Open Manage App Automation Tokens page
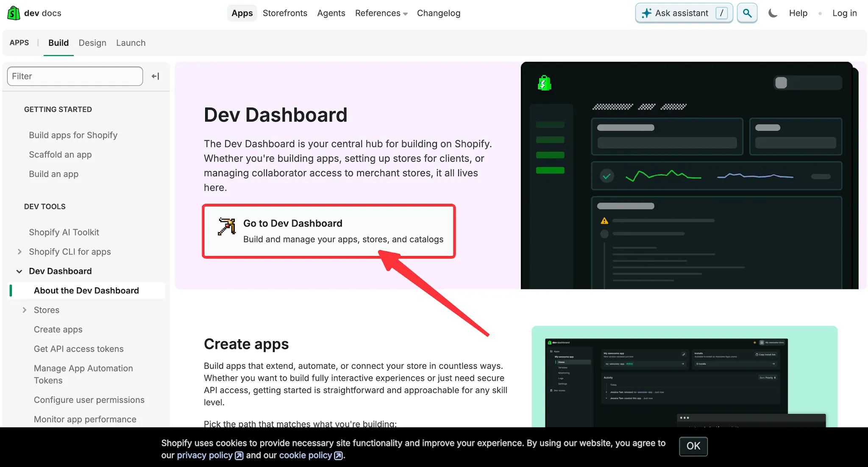 [x=83, y=375]
